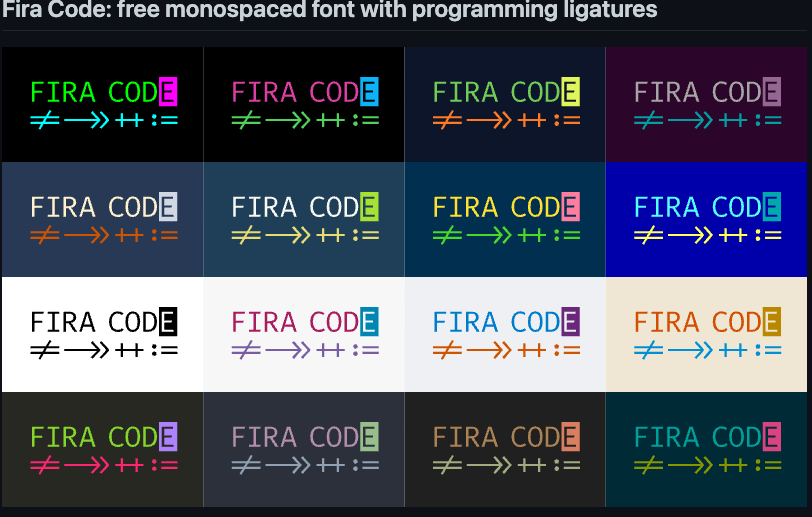Click tan FIRA CODE tile with salmon cursor

[x=505, y=449]
